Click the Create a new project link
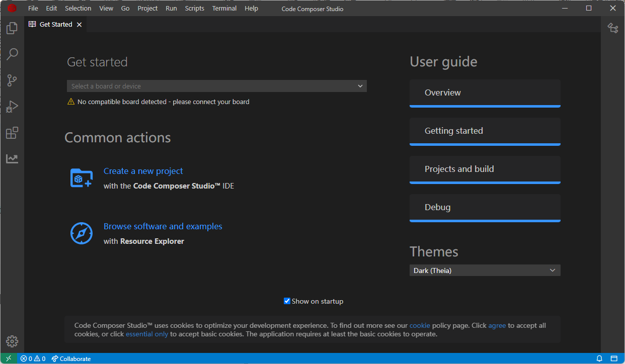Image resolution: width=625 pixels, height=364 pixels. 143,171
